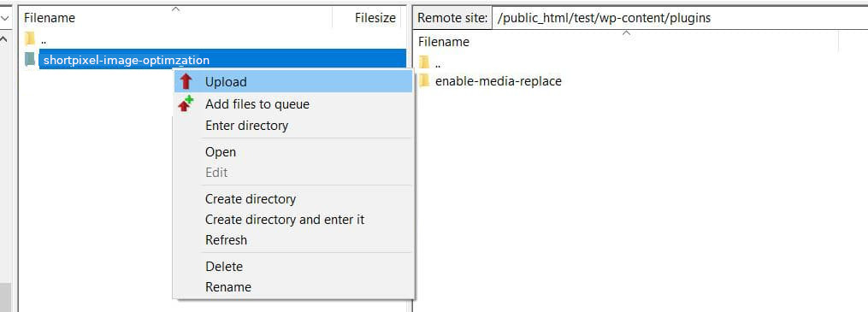Click the enable-media-replace folder icon
868x312 pixels.
424,80
